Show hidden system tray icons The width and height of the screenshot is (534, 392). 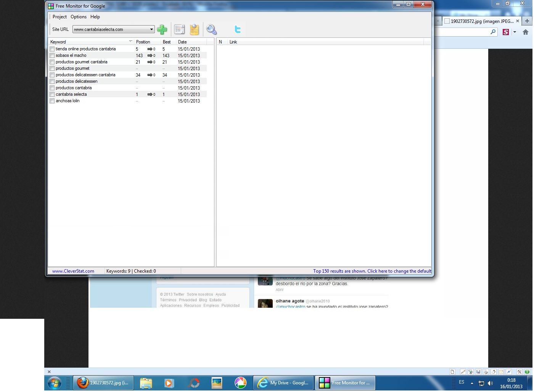(472, 383)
